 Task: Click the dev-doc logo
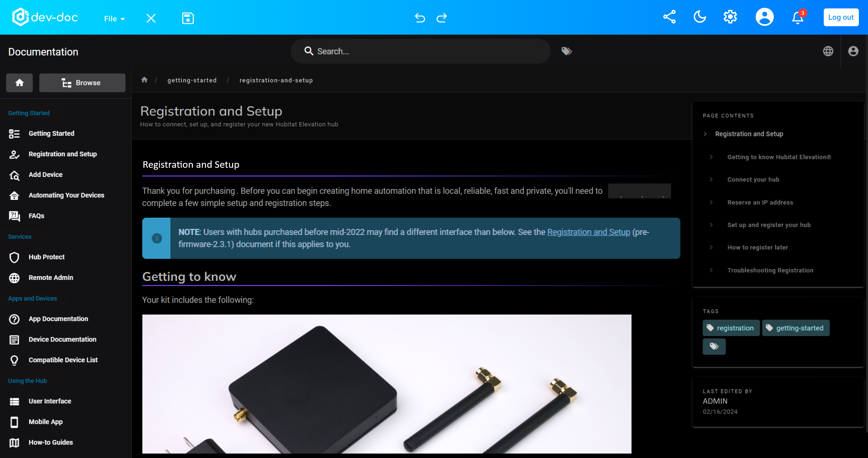(45, 17)
